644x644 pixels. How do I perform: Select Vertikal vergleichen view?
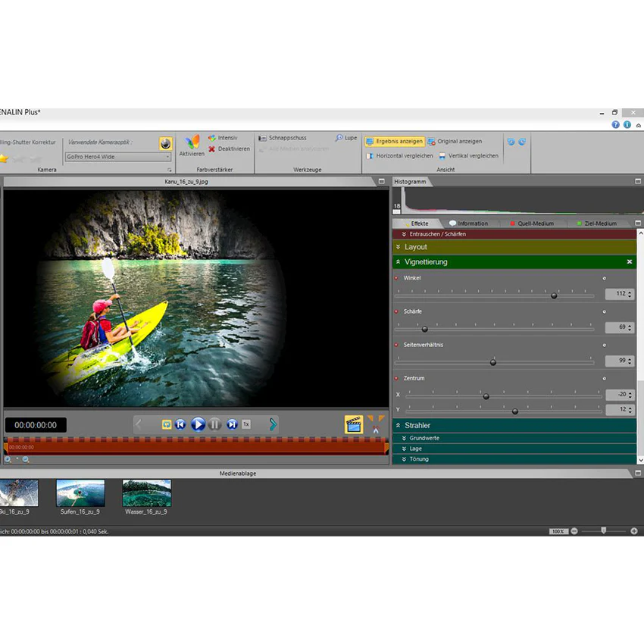coord(468,155)
